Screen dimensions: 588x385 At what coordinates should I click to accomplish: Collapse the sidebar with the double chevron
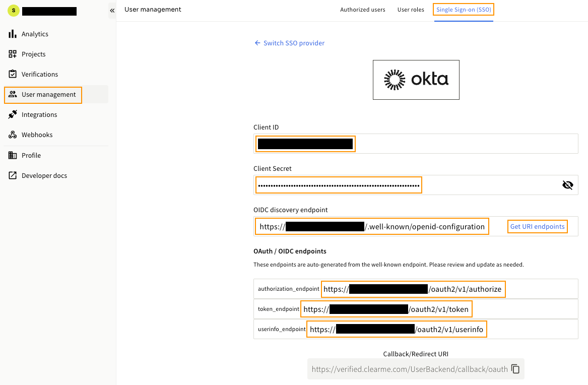(x=112, y=11)
